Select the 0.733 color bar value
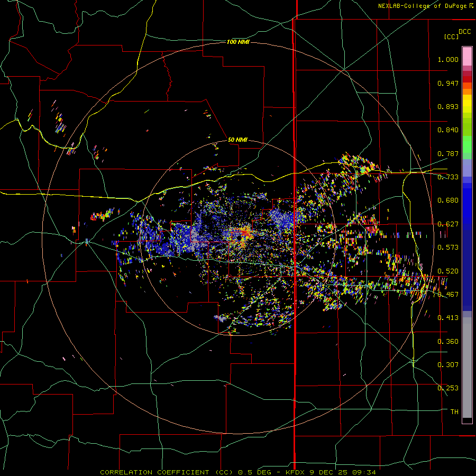Image resolution: width=476 pixels, height=476 pixels. click(x=448, y=177)
